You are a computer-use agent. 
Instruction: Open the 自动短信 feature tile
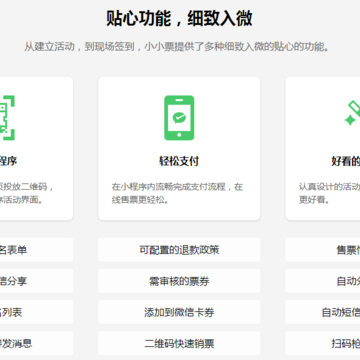coord(323,312)
